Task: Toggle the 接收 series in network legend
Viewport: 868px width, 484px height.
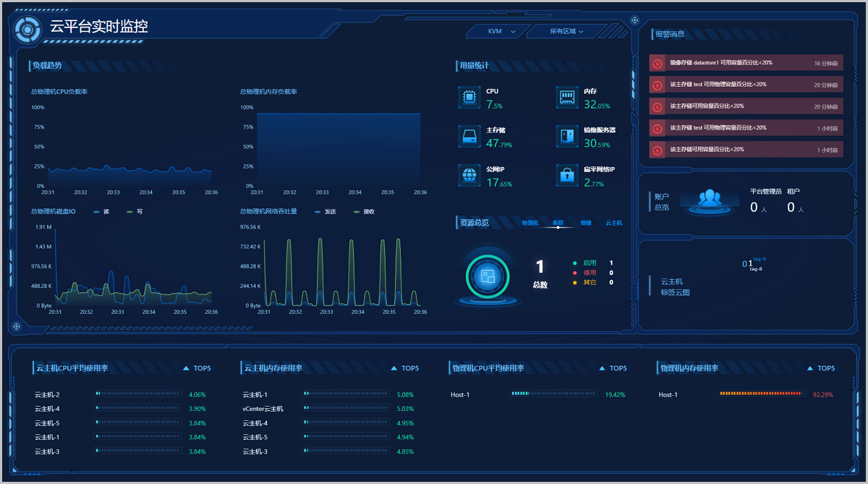Action: (364, 212)
